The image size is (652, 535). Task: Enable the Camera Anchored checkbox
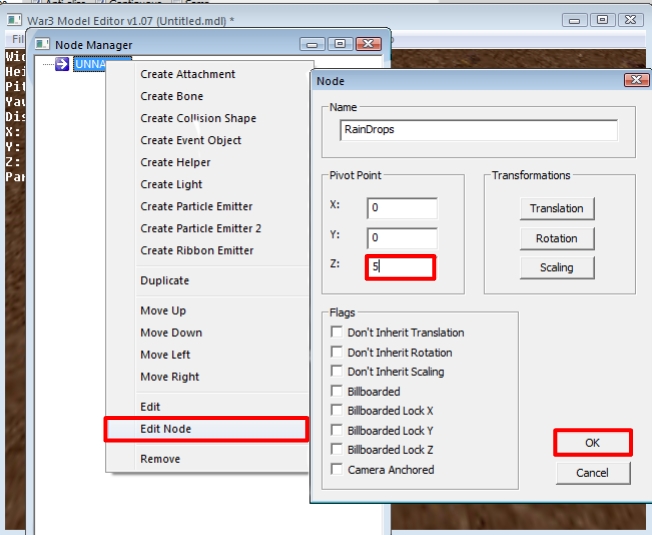[336, 469]
